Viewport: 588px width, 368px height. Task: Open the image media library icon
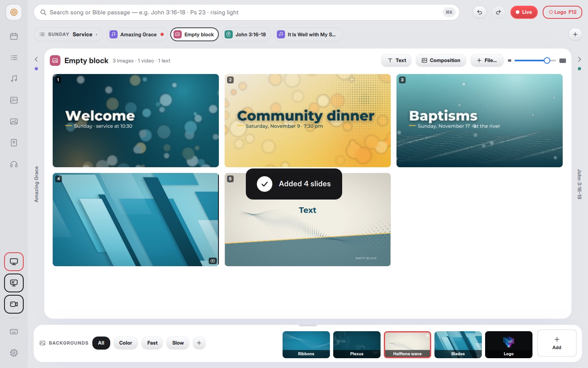coord(14,121)
